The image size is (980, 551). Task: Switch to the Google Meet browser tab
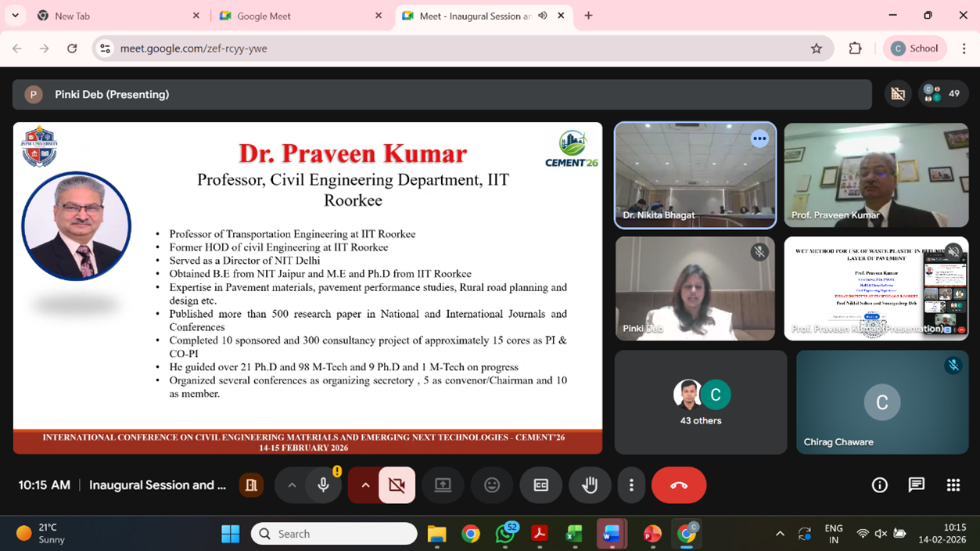300,16
